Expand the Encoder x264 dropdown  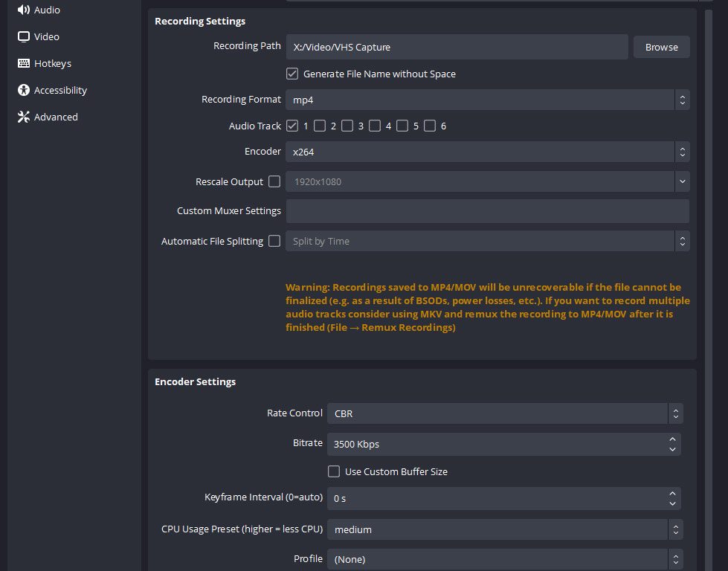(487, 152)
